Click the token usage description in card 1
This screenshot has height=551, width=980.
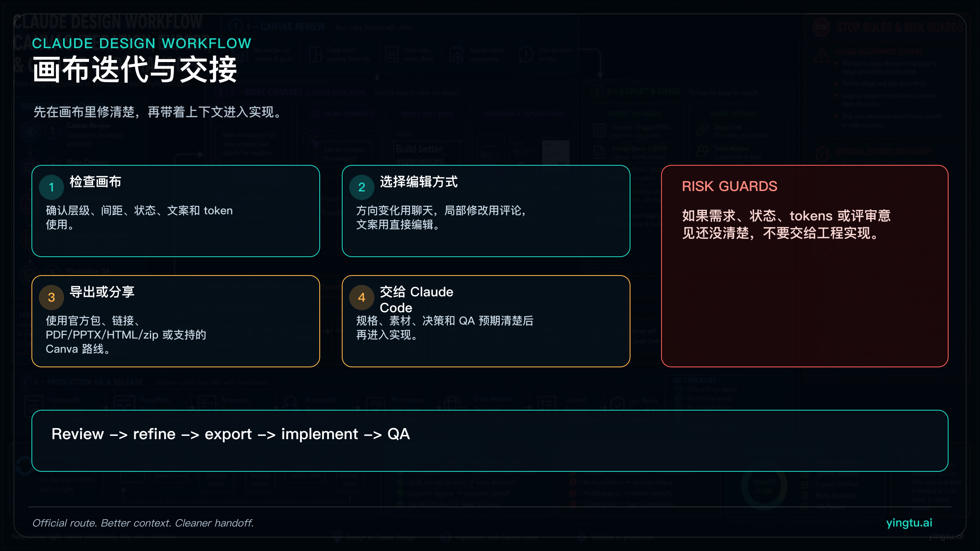pos(139,217)
